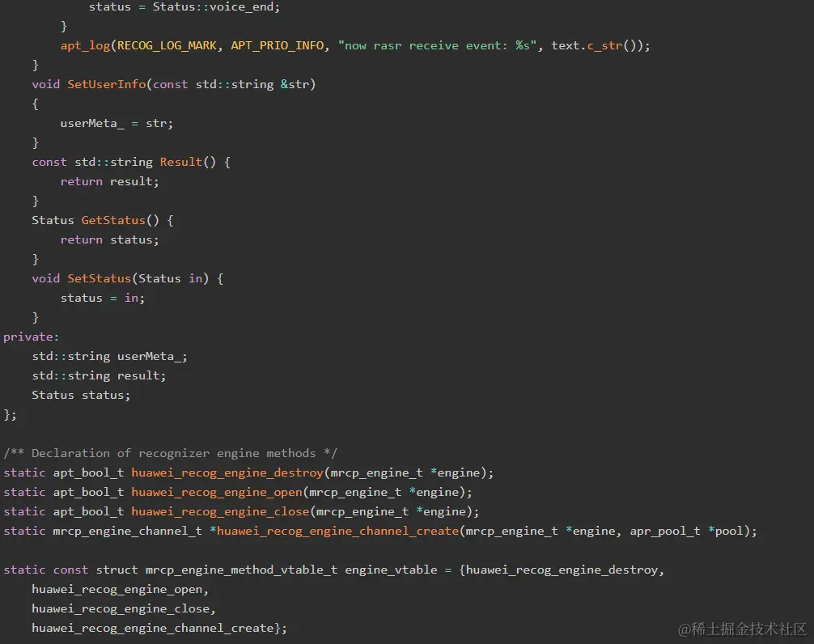Click the "now rasr receive event: %s" string
The image size is (814, 644).
(437, 45)
